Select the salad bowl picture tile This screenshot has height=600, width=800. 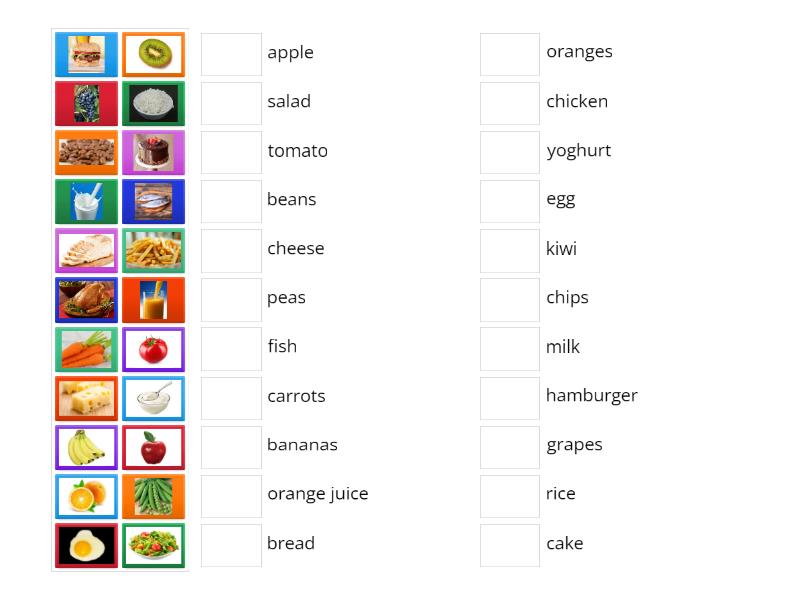[153, 544]
